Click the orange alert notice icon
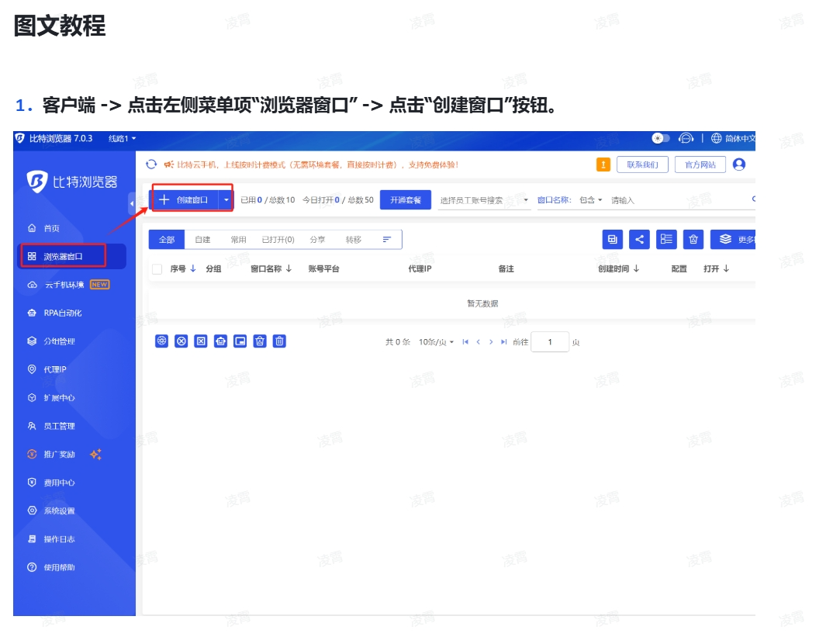The width and height of the screenshot is (840, 644). pyautogui.click(x=603, y=164)
